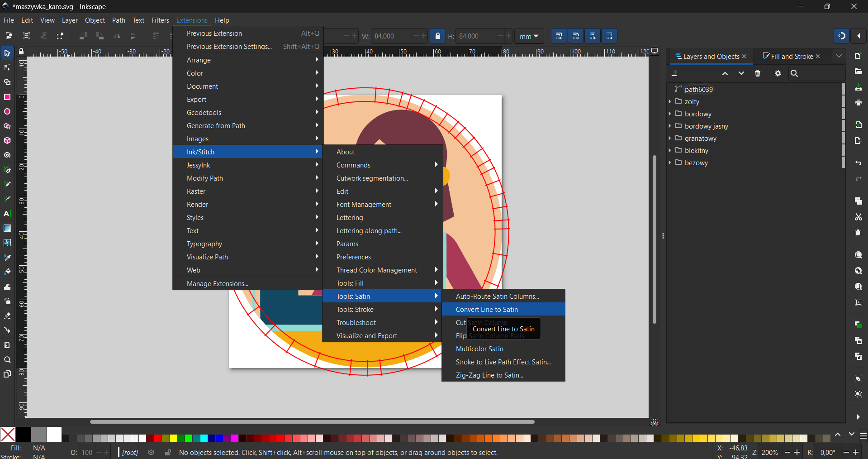Image resolution: width=868 pixels, height=459 pixels.
Task: Toggle move patterns with object
Action: tap(609, 36)
